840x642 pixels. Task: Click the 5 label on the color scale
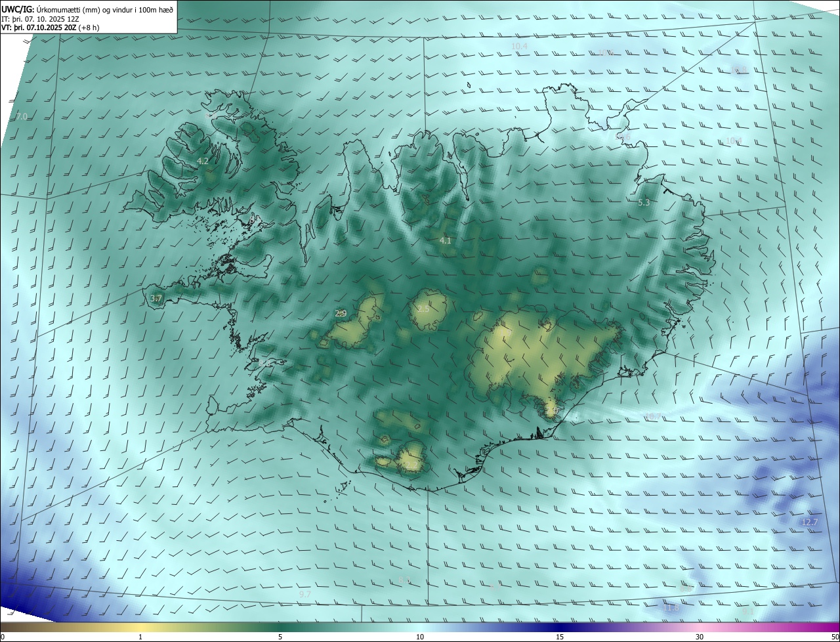click(280, 637)
